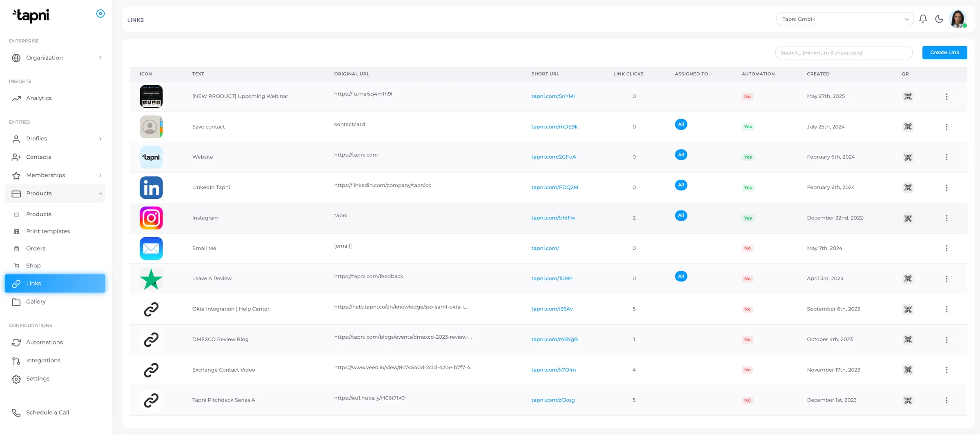Show QR code for Save contact link

(x=908, y=127)
